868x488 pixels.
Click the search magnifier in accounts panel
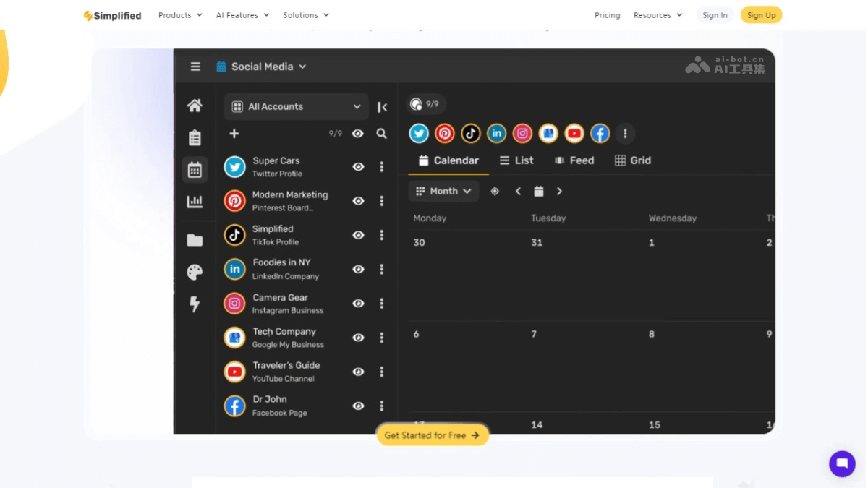point(381,134)
